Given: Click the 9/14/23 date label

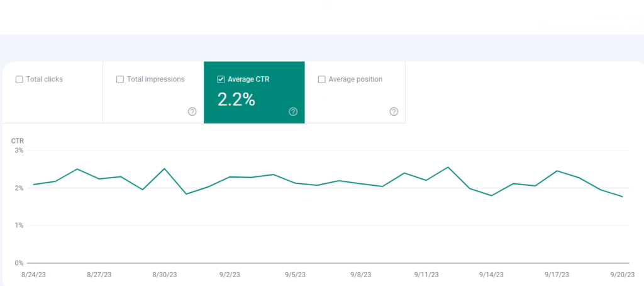Looking at the screenshot, I should point(492,275).
